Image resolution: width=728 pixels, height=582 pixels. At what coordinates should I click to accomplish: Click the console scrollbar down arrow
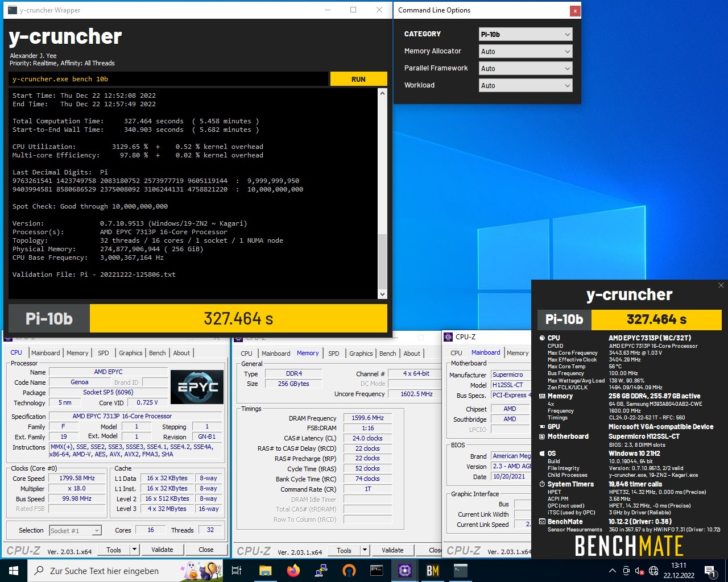382,294
